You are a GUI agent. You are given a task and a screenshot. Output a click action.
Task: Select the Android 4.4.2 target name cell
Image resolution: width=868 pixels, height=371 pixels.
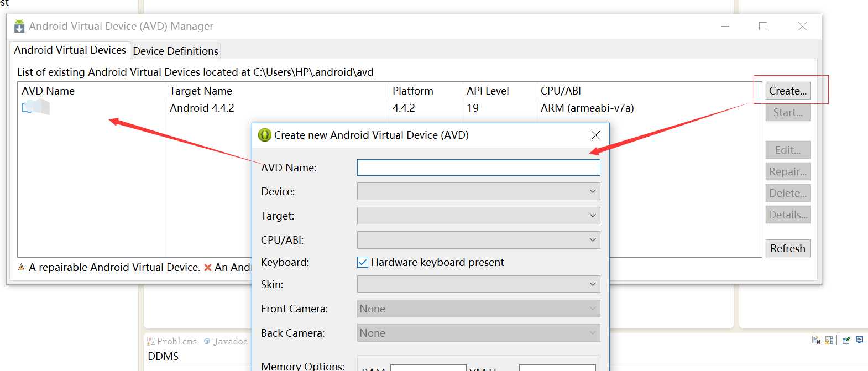coord(202,108)
